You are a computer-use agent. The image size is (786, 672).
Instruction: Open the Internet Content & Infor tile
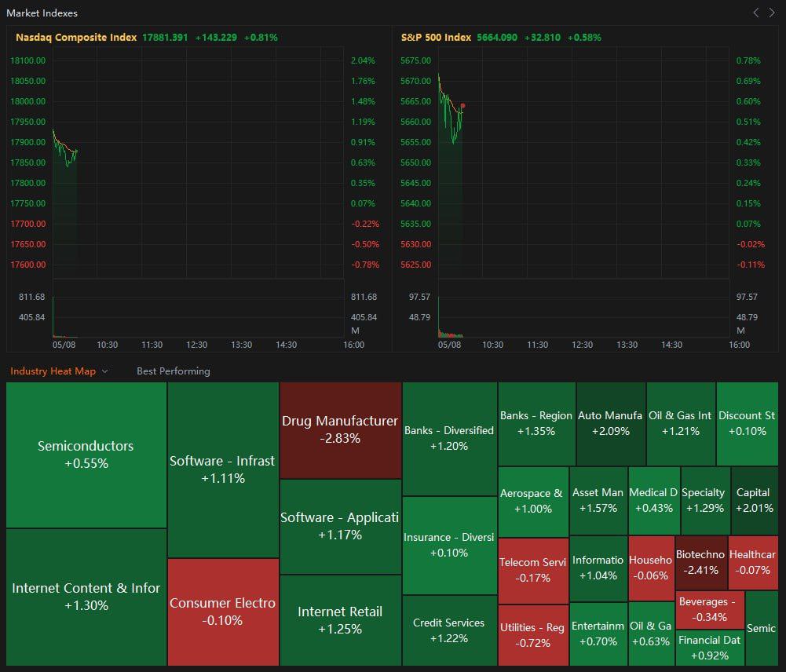point(86,597)
